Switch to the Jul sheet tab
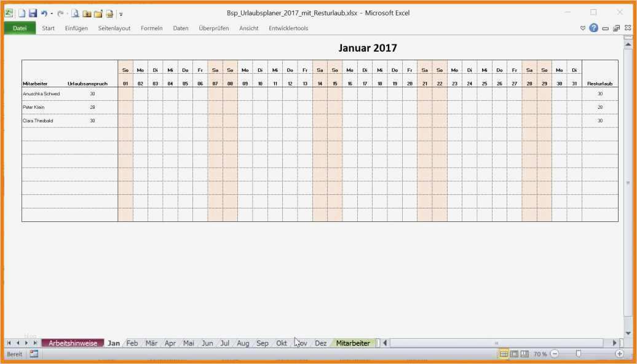 click(x=224, y=343)
